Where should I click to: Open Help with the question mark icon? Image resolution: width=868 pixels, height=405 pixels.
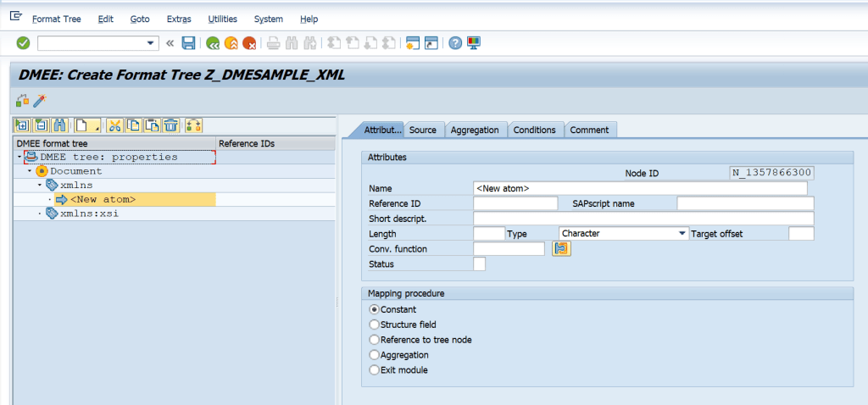tap(455, 43)
